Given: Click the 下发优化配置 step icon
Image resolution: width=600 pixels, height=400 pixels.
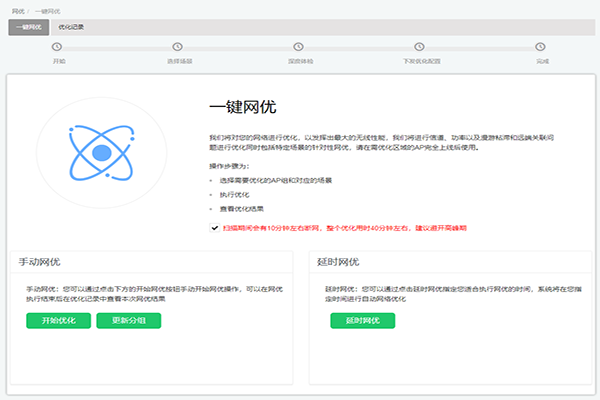Looking at the screenshot, I should pos(420,46).
